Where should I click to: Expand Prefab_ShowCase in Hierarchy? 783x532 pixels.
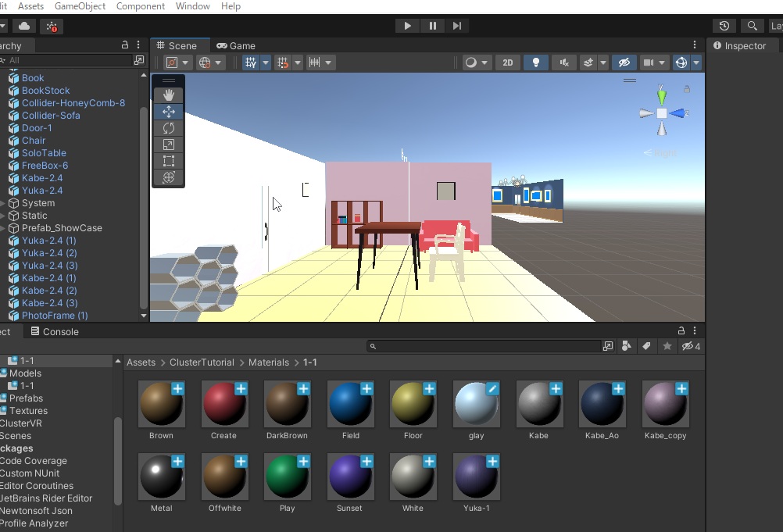click(x=3, y=228)
